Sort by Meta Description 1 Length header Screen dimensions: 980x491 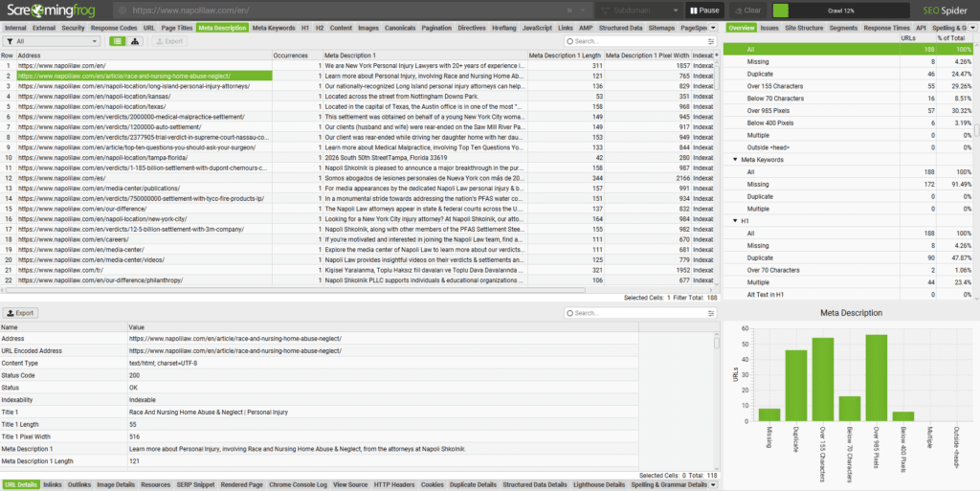point(566,56)
